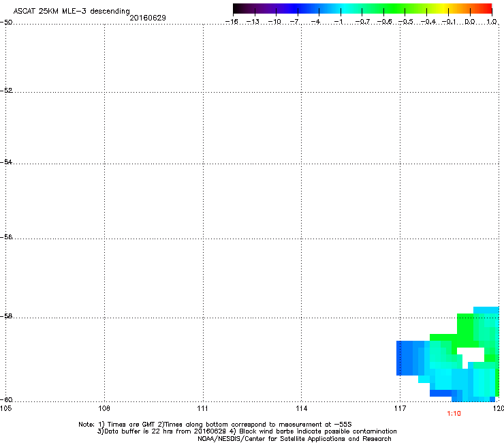504x443 pixels.
Task: Pick the black end of the color scale
Action: click(238, 8)
